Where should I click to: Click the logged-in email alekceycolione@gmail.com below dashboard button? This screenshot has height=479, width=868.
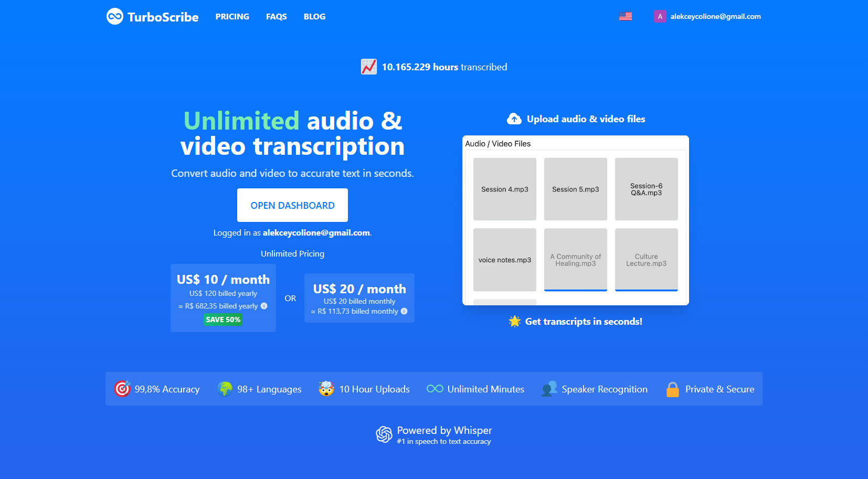[316, 232]
